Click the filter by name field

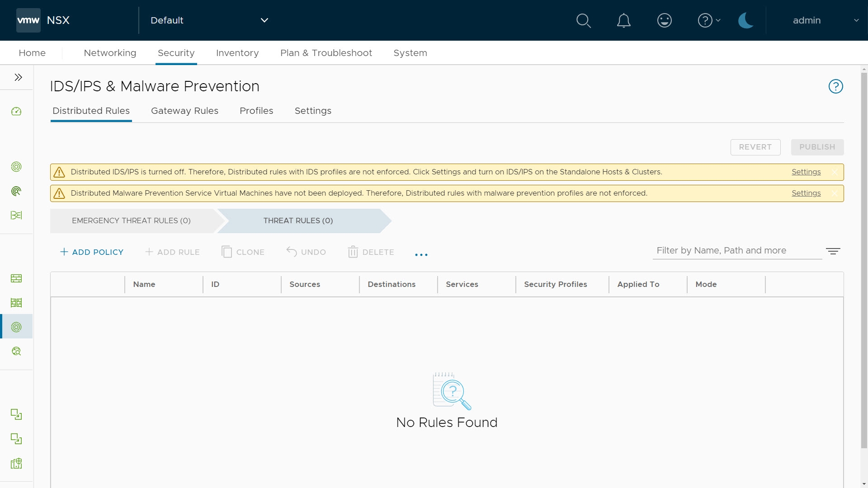coord(736,251)
